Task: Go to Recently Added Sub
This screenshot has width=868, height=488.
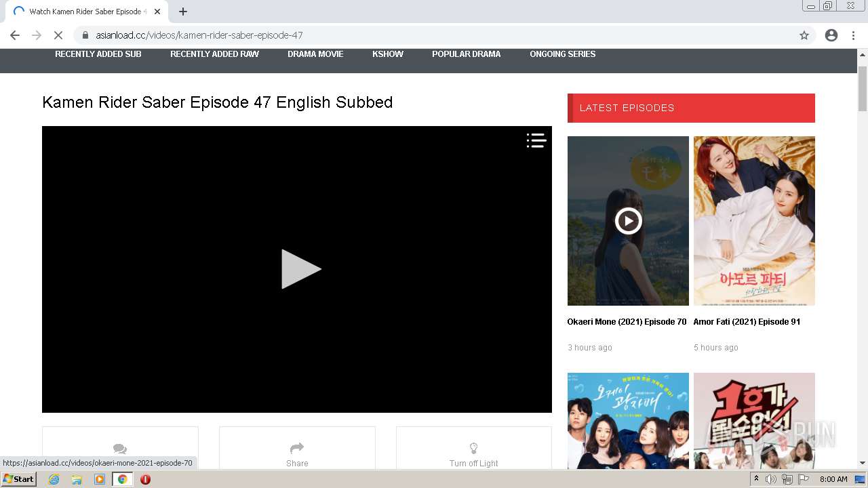Action: 98,54
